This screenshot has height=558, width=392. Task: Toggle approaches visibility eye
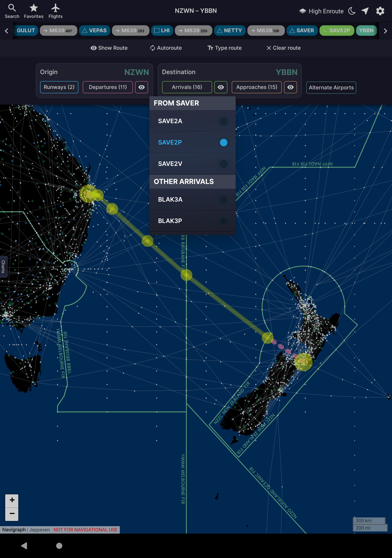point(291,87)
